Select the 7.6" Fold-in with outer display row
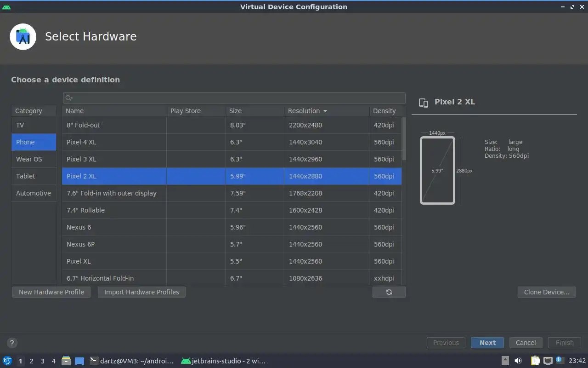Viewport: 588px width, 368px height. 232,193
